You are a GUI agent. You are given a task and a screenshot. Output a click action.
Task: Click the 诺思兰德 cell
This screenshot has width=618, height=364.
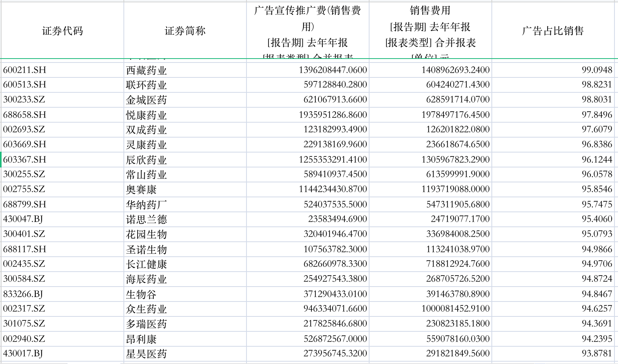(x=185, y=219)
